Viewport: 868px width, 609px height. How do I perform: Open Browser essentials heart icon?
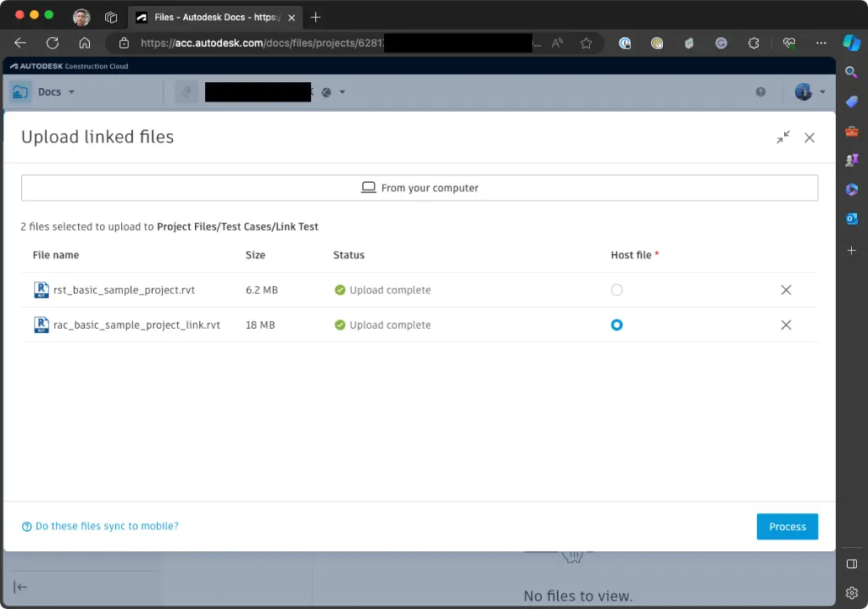click(x=789, y=43)
